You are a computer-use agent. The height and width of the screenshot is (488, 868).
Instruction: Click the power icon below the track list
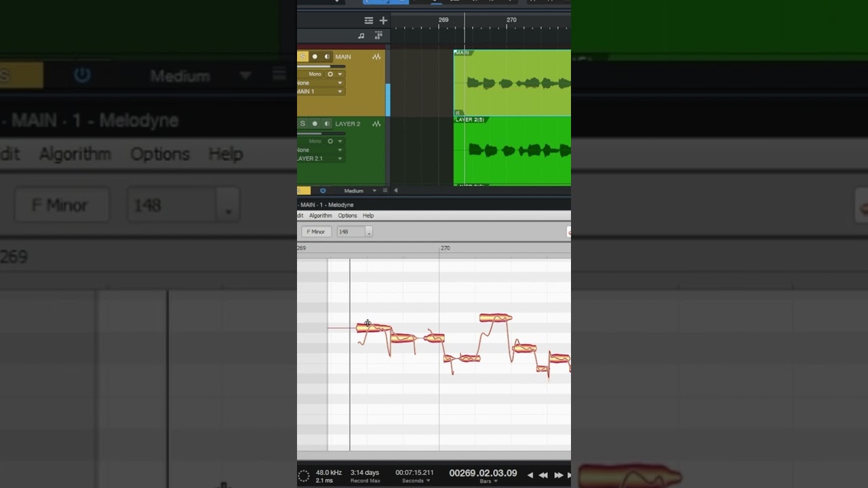(x=323, y=190)
